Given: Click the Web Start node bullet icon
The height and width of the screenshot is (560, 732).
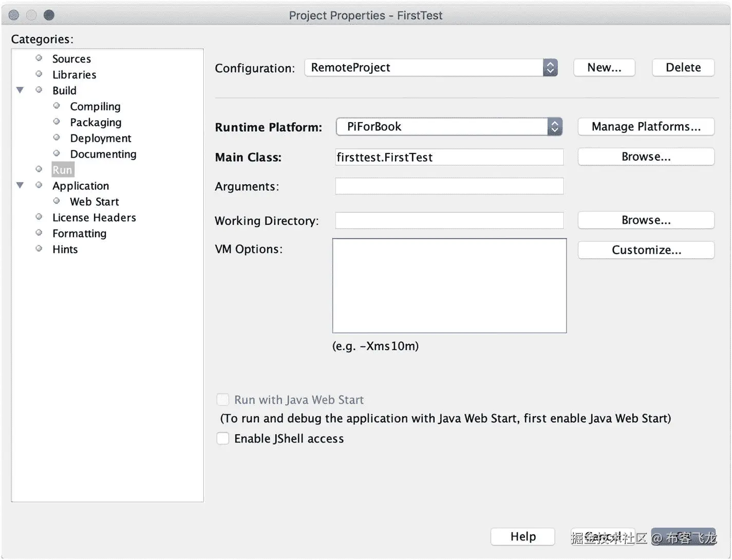Looking at the screenshot, I should pyautogui.click(x=57, y=201).
